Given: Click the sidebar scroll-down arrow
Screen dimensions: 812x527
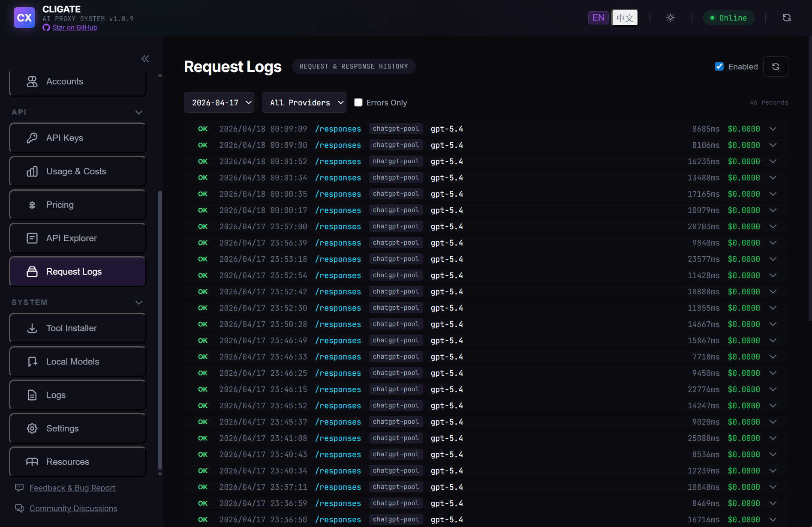Looking at the screenshot, I should [x=160, y=474].
